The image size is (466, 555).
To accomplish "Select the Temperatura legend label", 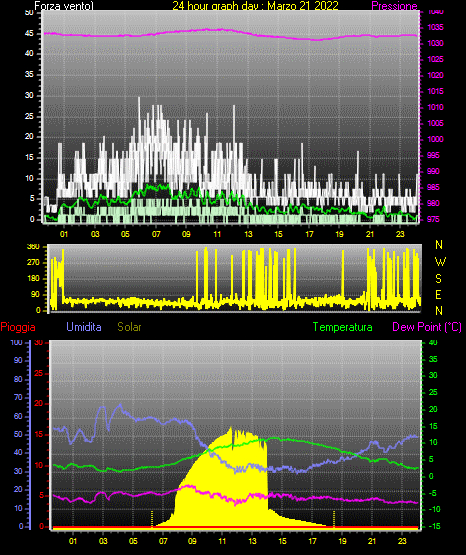I will [x=343, y=327].
